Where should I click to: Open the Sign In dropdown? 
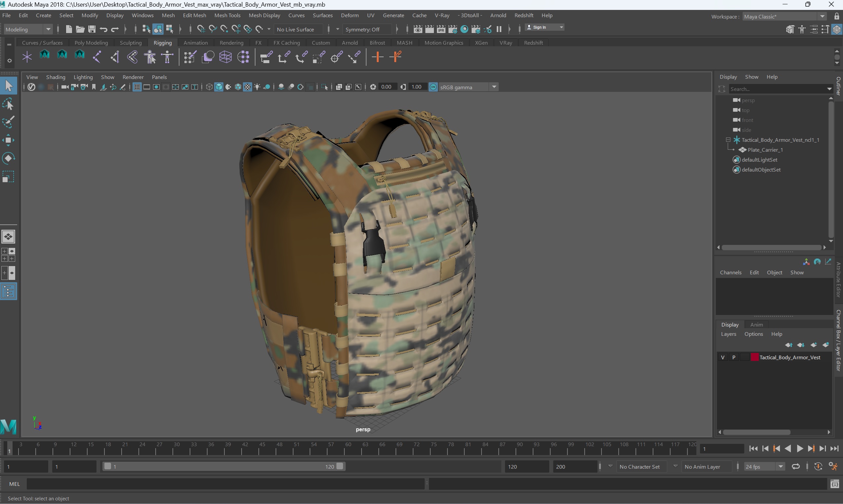click(545, 27)
